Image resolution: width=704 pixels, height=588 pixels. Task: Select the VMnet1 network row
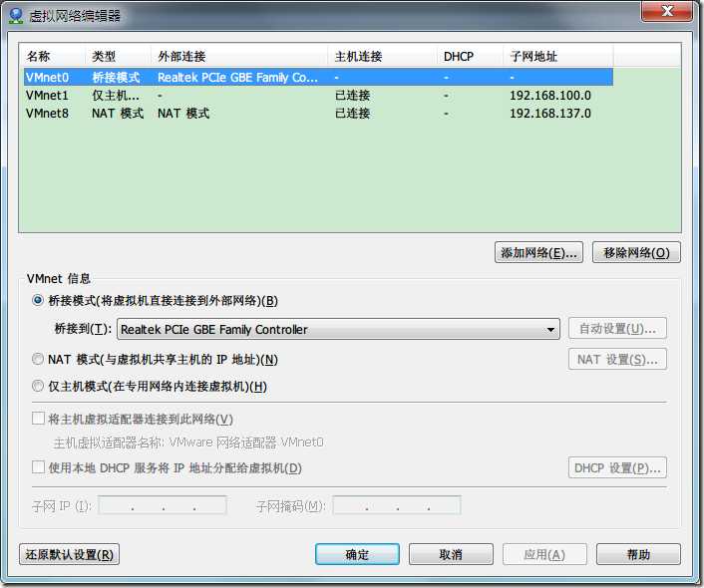point(318,95)
